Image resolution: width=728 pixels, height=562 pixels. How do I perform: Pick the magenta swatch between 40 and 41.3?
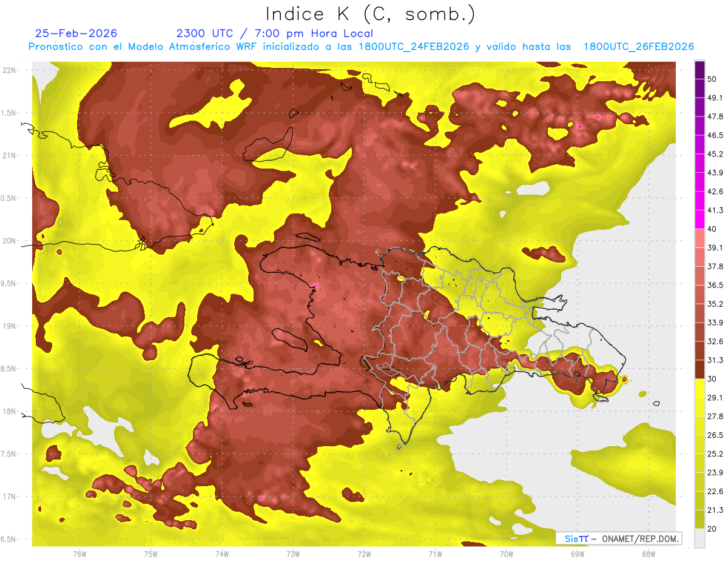pyautogui.click(x=699, y=219)
